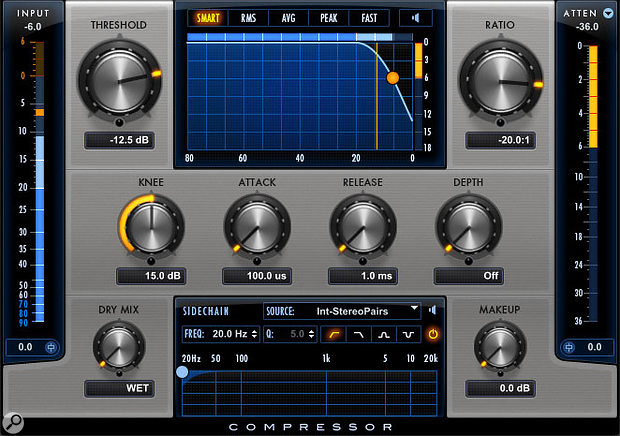Select the AVG detection mode
The image size is (620, 436).
tap(289, 18)
